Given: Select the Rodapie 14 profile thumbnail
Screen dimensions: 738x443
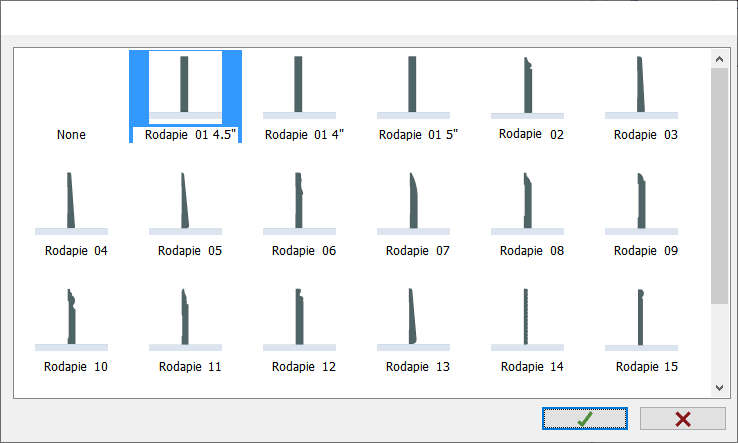Looking at the screenshot, I should 527,319.
